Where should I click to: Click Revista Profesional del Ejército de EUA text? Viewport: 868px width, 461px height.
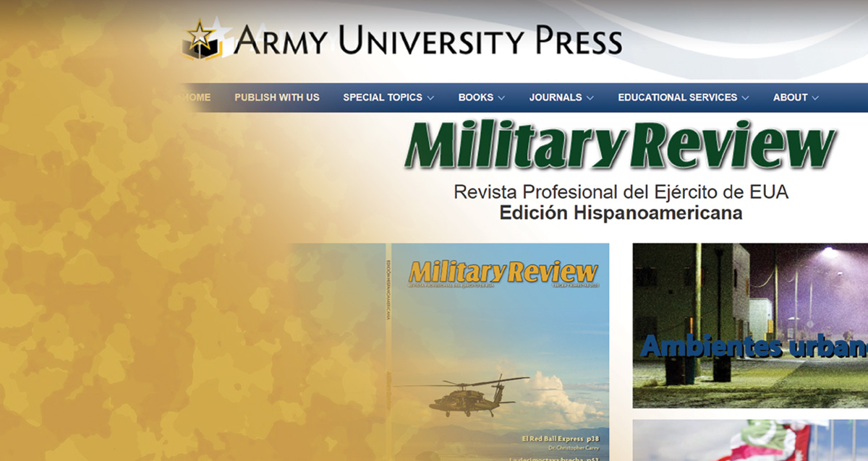tap(621, 193)
